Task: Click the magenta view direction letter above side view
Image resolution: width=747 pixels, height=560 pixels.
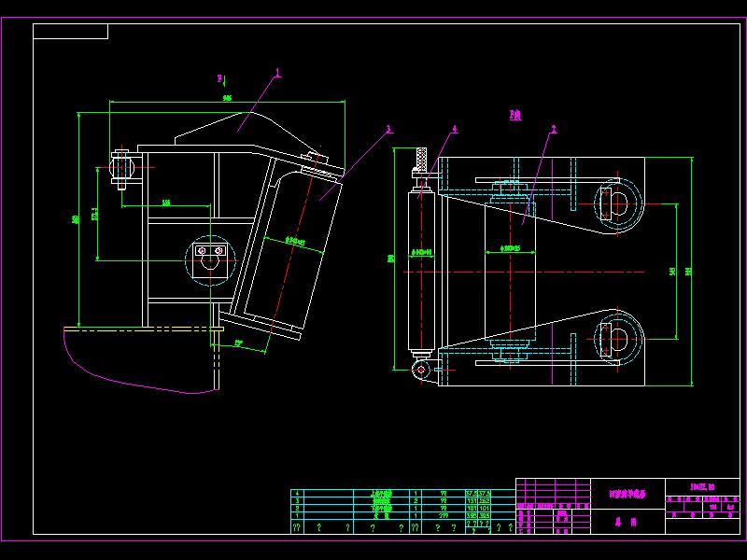Action: point(219,78)
